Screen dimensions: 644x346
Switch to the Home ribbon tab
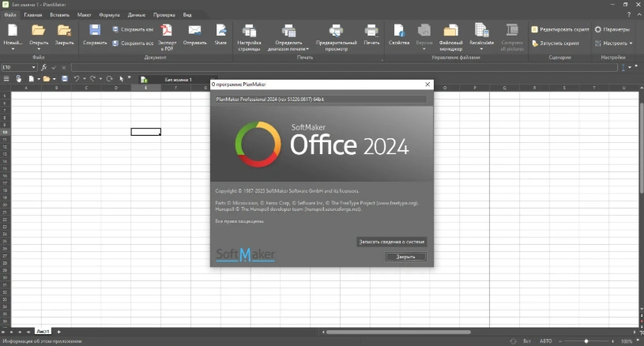[33, 15]
